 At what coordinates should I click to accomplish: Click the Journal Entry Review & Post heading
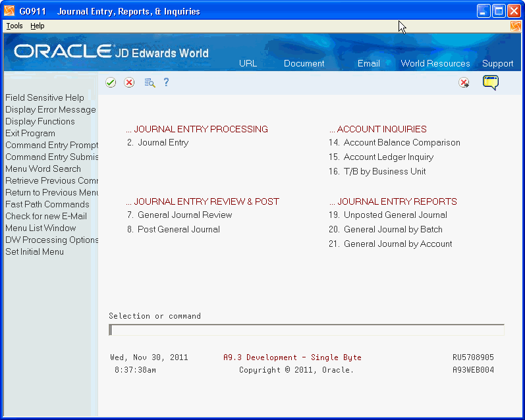(203, 201)
